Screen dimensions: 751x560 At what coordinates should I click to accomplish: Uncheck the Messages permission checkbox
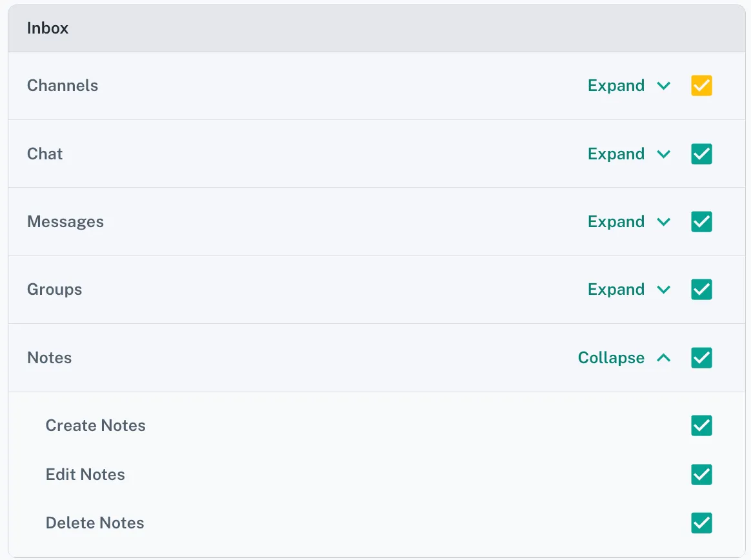click(x=701, y=222)
